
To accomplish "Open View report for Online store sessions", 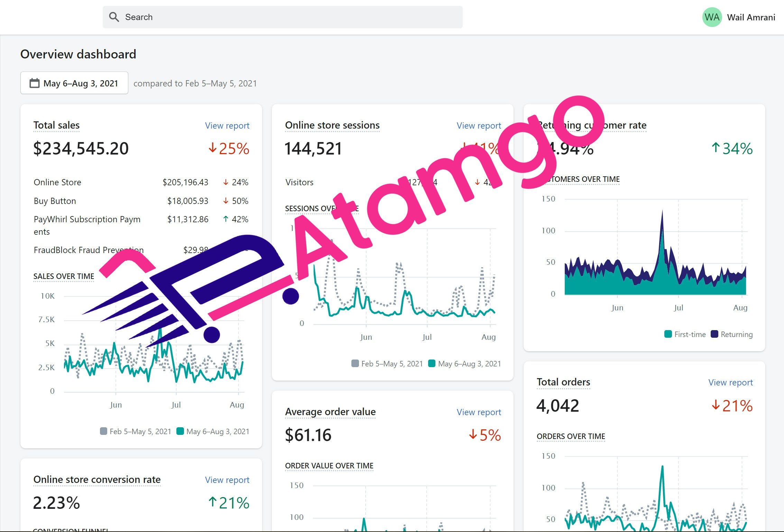I will pyautogui.click(x=479, y=125).
